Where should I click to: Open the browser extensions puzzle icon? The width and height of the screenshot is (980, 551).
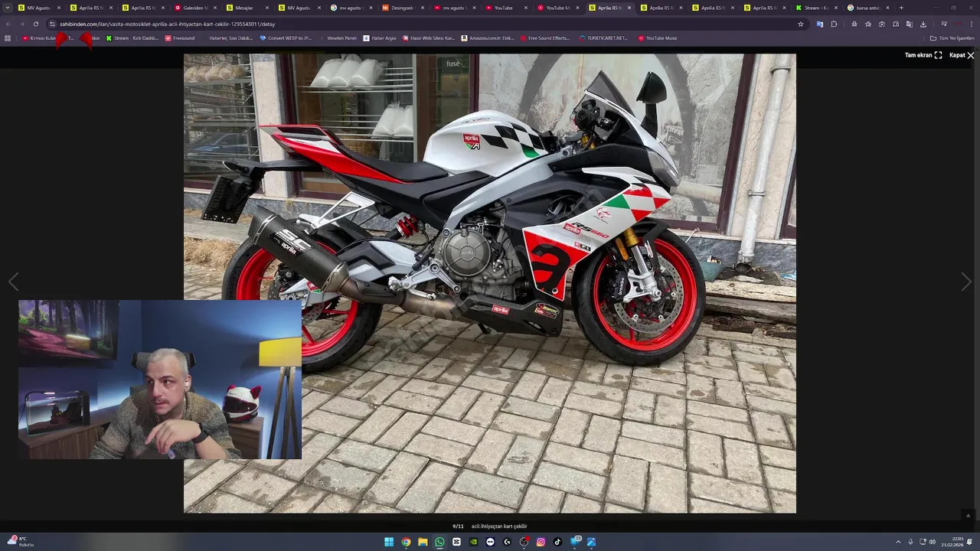834,24
